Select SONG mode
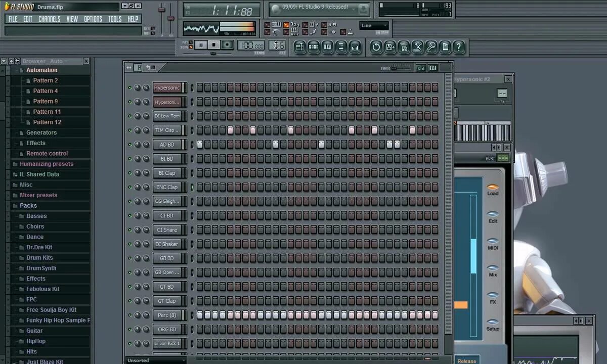 point(190,47)
